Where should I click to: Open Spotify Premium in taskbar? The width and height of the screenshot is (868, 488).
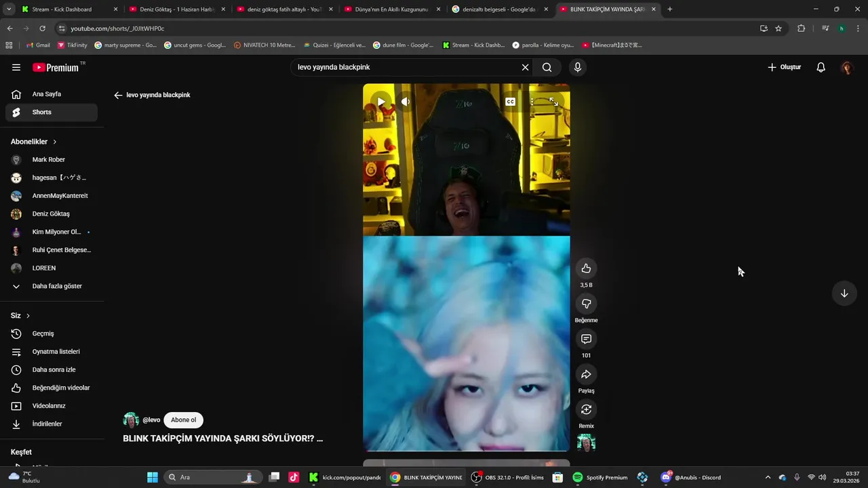[x=601, y=477]
